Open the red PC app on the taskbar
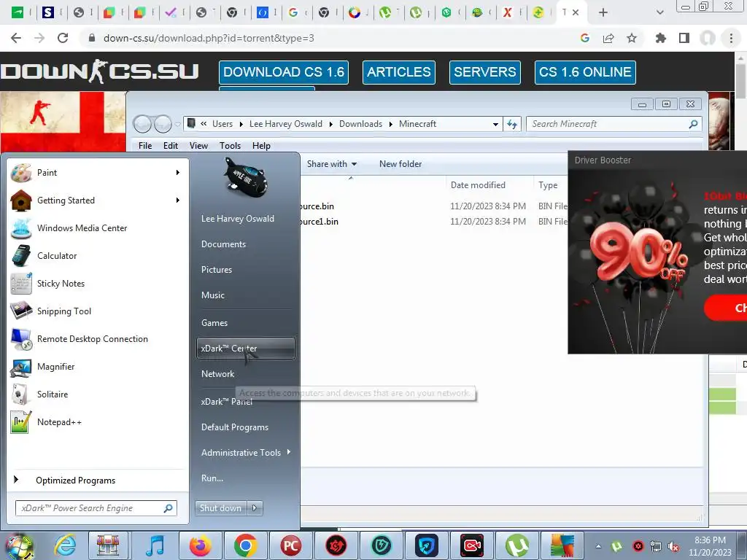Viewport: 747px width, 560px height. (x=290, y=545)
